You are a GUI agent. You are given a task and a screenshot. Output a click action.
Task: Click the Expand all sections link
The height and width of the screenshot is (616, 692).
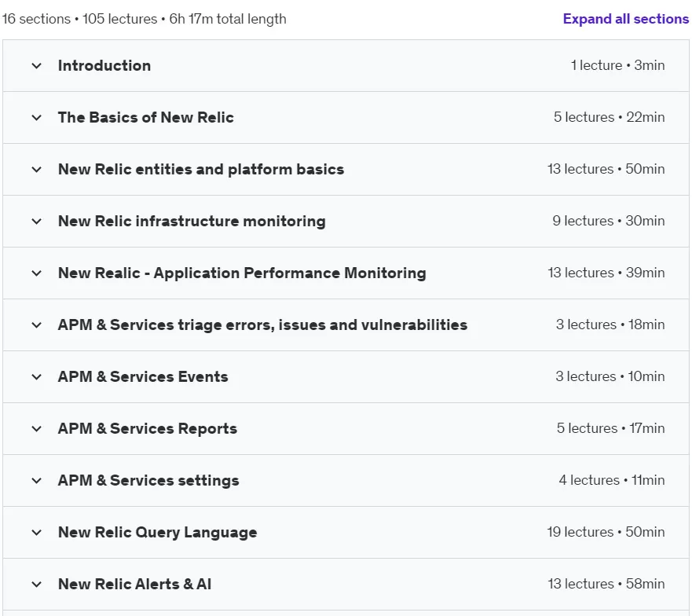click(625, 19)
